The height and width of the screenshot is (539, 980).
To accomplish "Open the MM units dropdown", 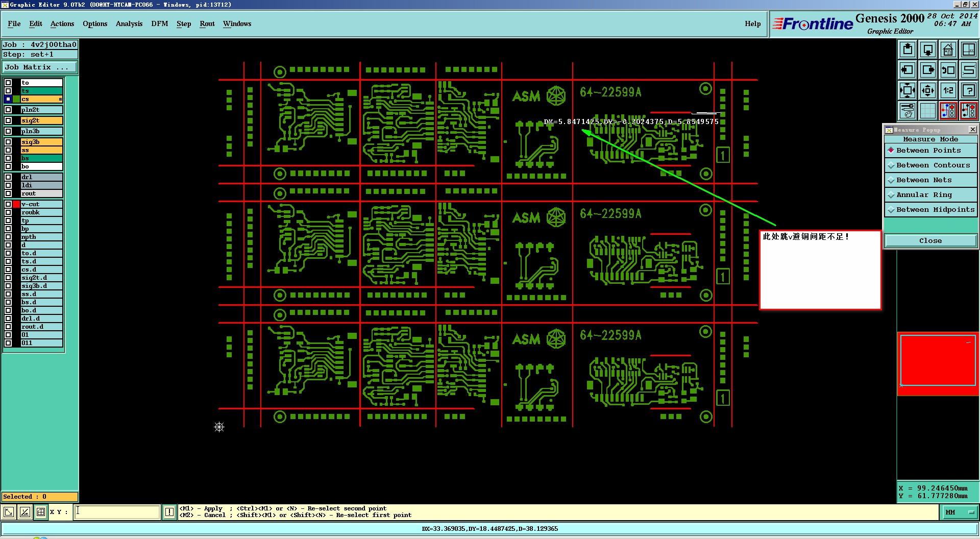I will [960, 512].
